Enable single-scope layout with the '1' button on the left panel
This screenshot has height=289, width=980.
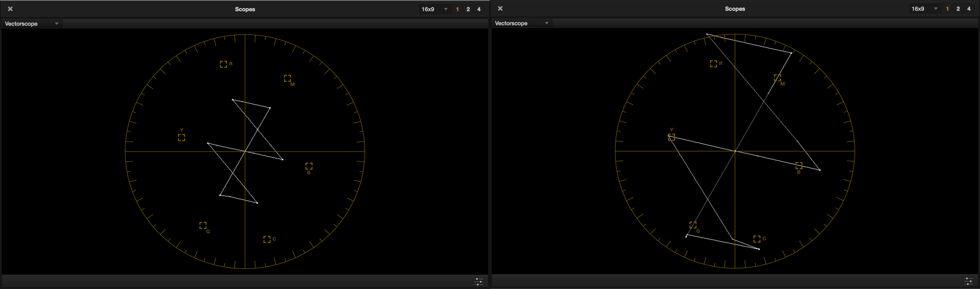[457, 9]
